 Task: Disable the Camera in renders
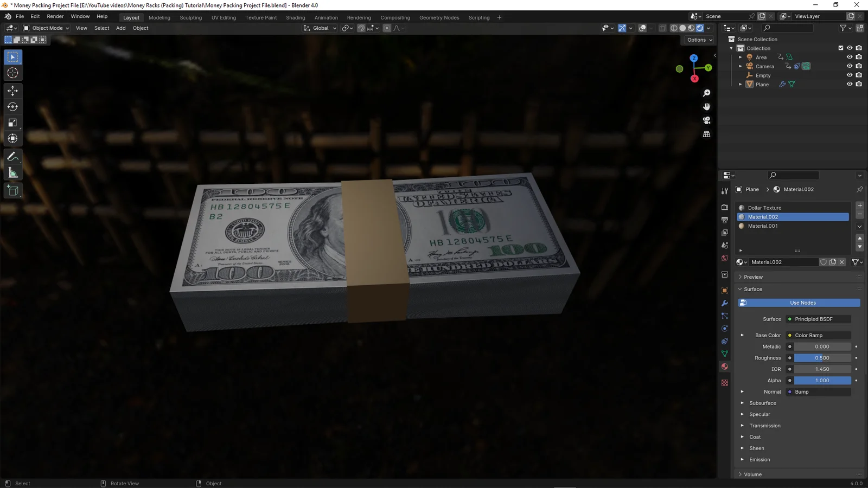coord(859,66)
